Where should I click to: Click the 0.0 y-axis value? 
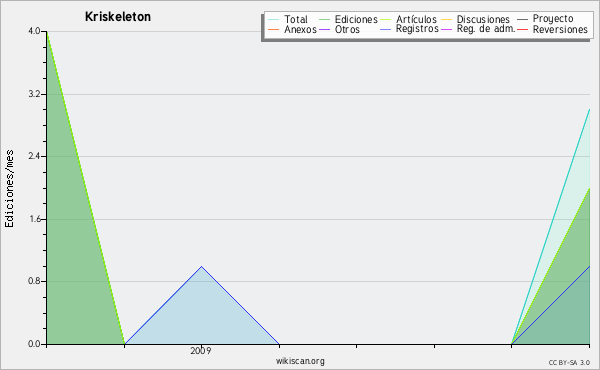point(34,344)
